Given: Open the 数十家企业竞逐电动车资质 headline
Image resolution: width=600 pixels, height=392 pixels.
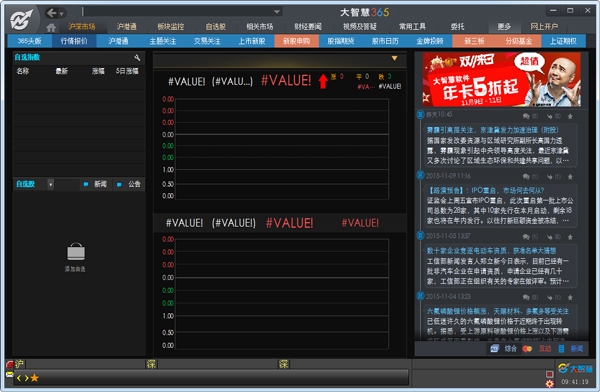Looking at the screenshot, I should click(x=491, y=251).
